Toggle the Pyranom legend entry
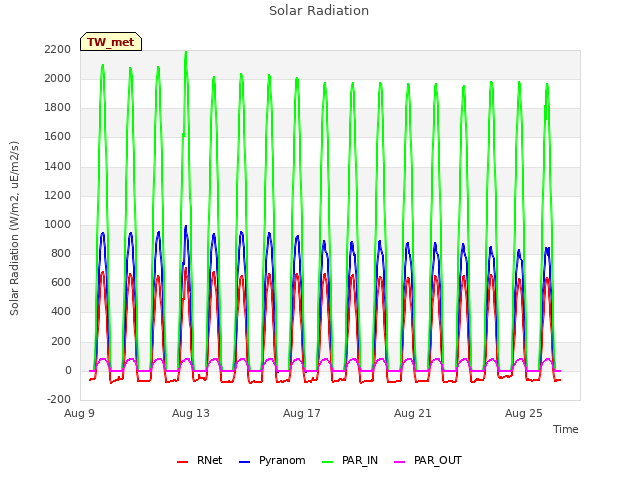640x480 pixels. point(272,460)
